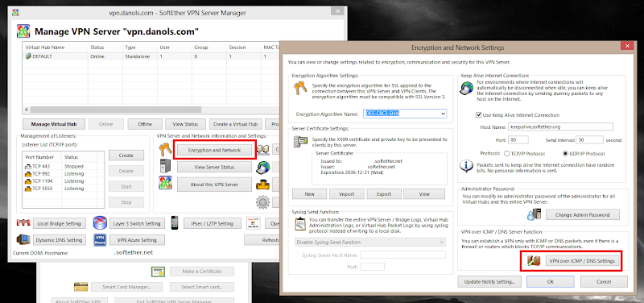Click the Syslog Send Function clipboard icon
644x303 pixels.
click(300, 224)
